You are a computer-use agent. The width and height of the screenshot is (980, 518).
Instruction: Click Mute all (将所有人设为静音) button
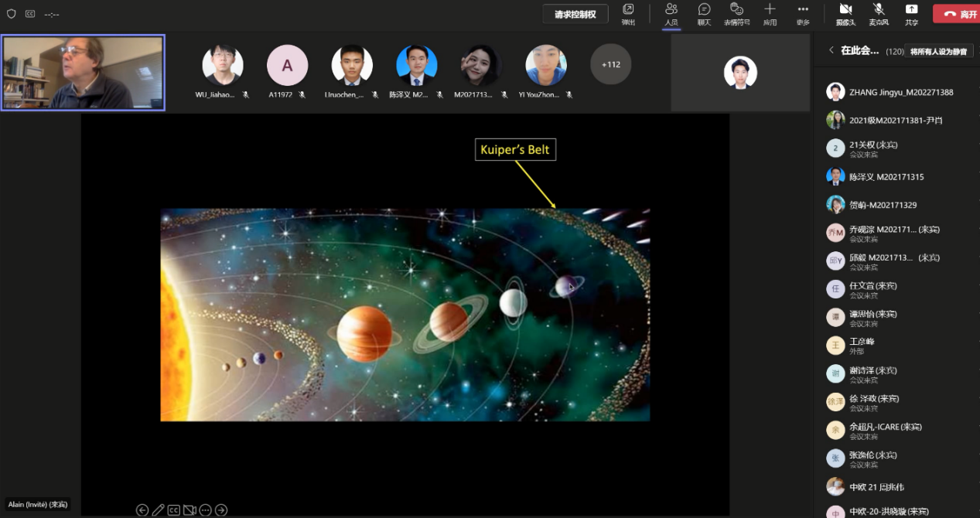pos(937,51)
